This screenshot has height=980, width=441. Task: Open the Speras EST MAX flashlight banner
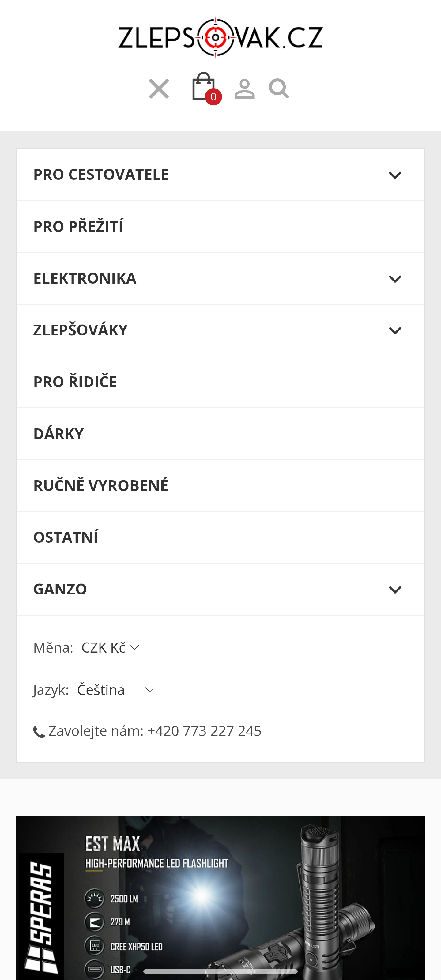220,898
